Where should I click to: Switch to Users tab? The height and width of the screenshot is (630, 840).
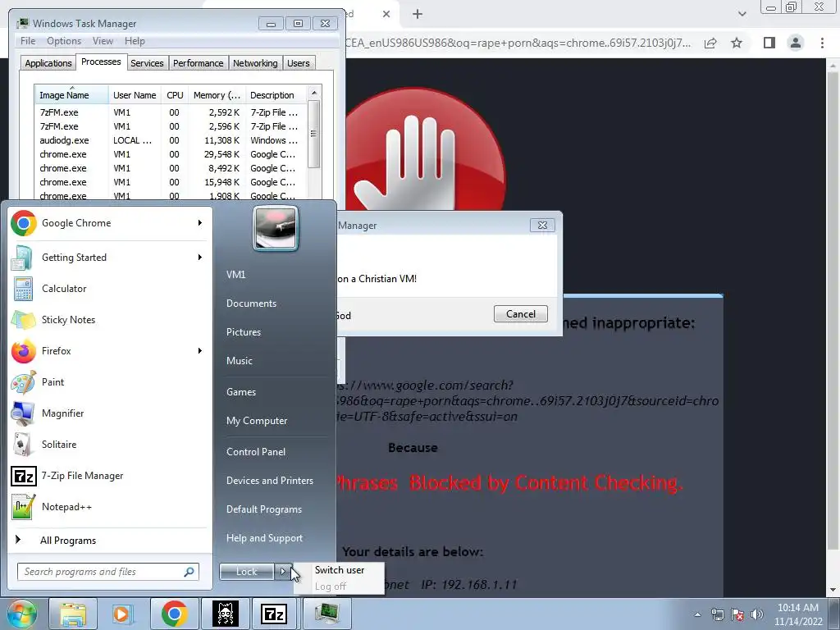(298, 63)
